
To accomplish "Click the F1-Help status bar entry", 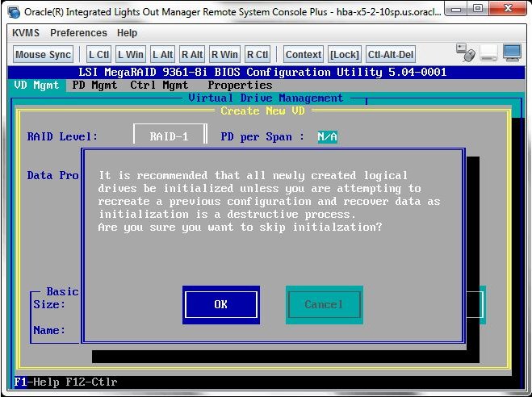I will pos(36,382).
